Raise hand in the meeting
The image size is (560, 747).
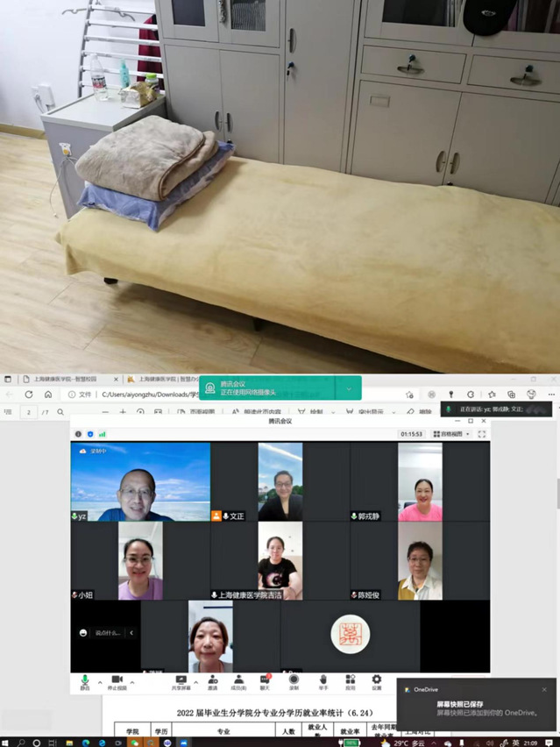click(323, 680)
